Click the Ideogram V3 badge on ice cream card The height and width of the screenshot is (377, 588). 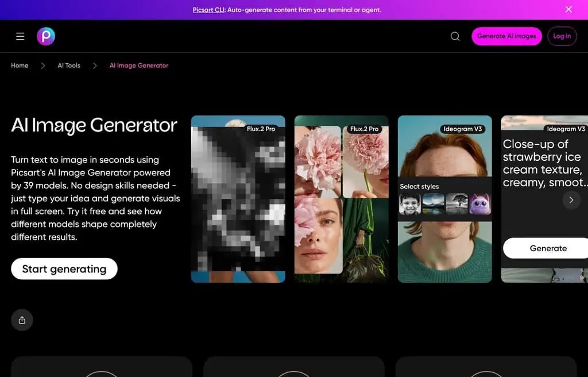pos(566,129)
